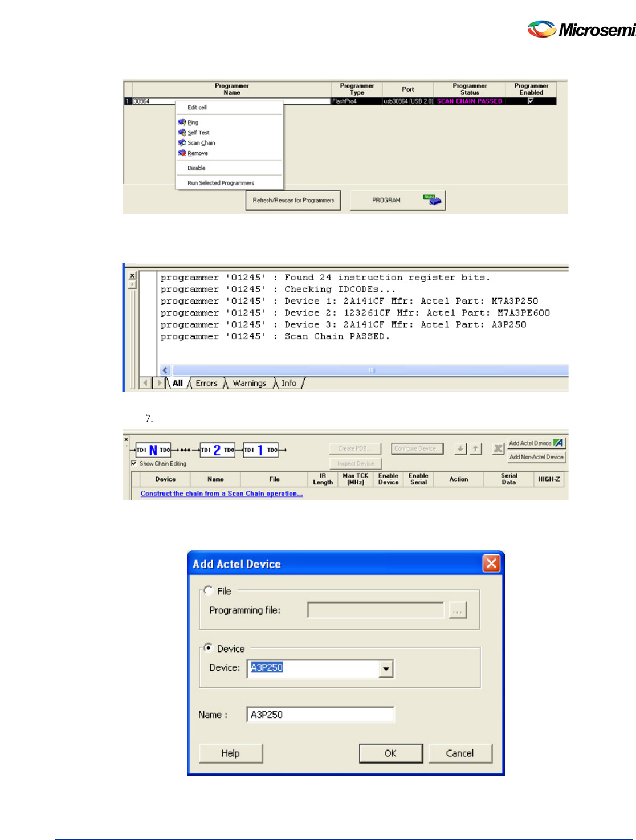Screen dimensions: 636x840
Task: Choose Disable from the context menu
Action: tap(195, 168)
